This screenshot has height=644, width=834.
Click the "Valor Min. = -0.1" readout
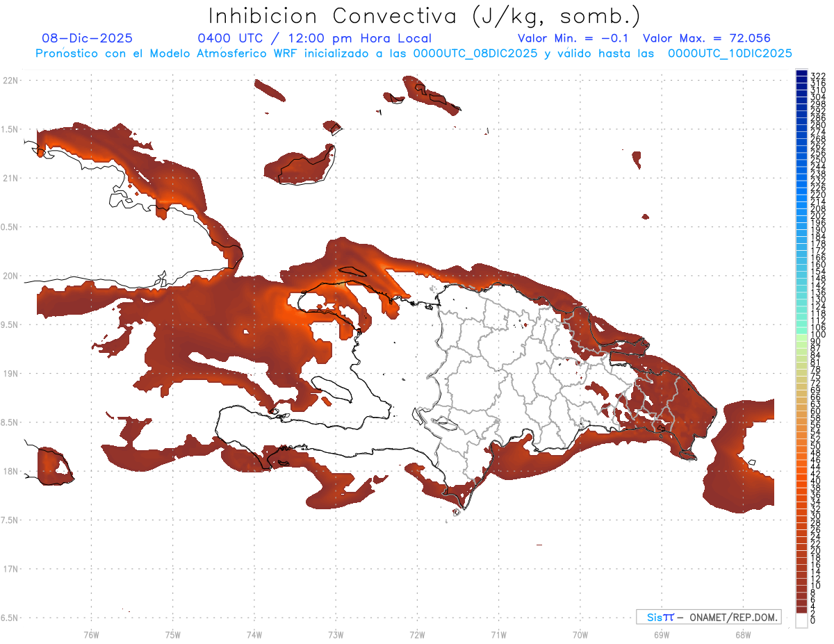tap(573, 38)
